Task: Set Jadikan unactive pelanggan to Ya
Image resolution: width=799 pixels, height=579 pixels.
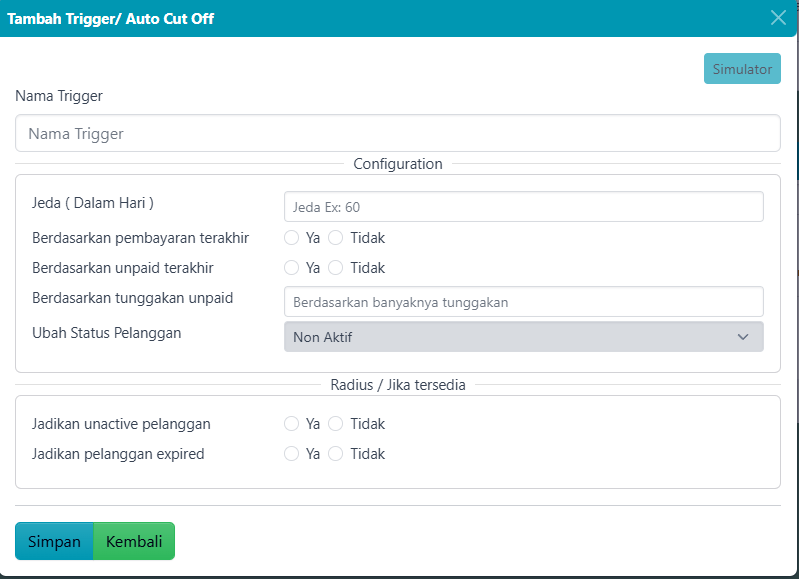Action: pyautogui.click(x=292, y=424)
